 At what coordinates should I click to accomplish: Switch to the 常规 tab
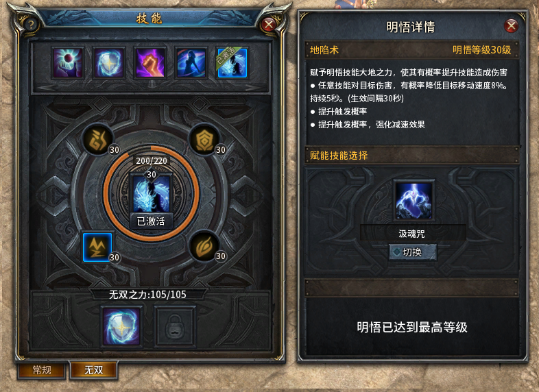pyautogui.click(x=42, y=370)
